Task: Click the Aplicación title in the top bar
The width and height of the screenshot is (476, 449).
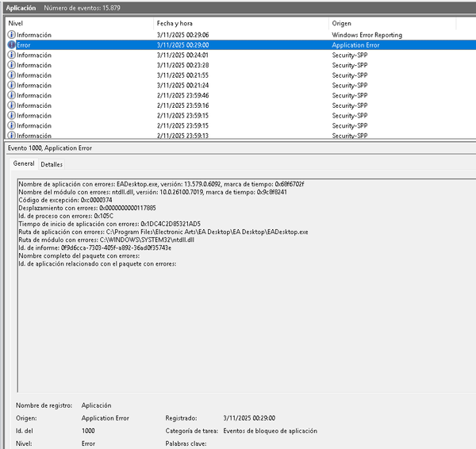Action: (21, 6)
